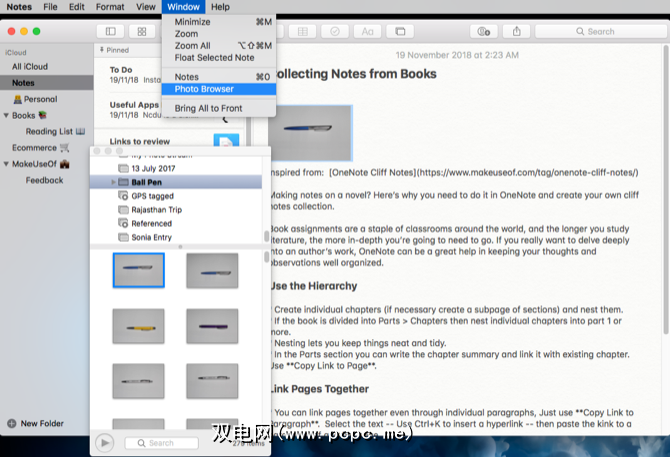670x457 pixels.
Task: Choose Float Selected Note
Action: (x=219, y=58)
